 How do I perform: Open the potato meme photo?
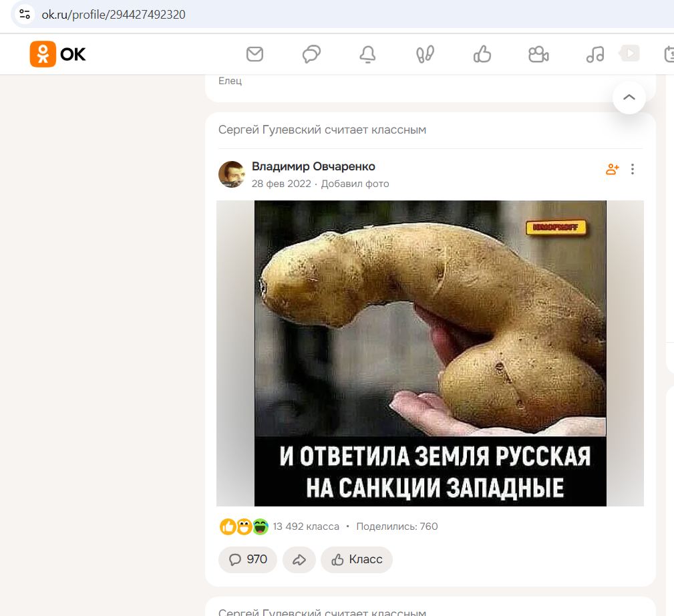pyautogui.click(x=430, y=353)
